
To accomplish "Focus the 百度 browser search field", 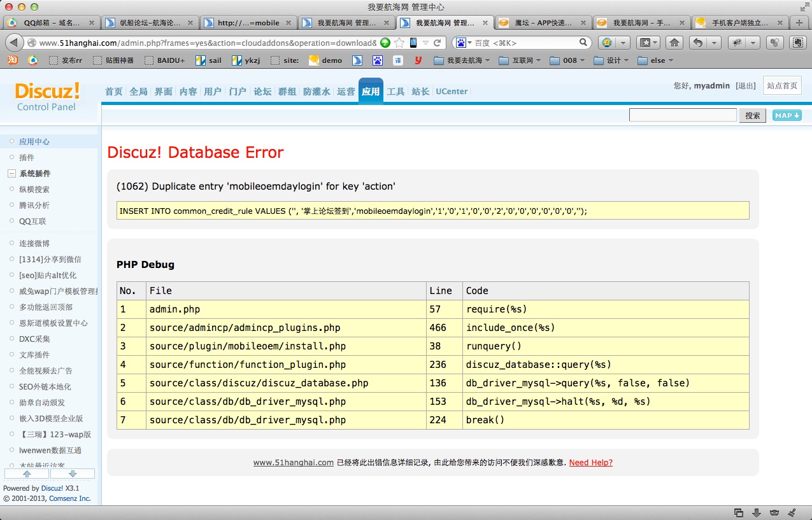I will pos(525,43).
